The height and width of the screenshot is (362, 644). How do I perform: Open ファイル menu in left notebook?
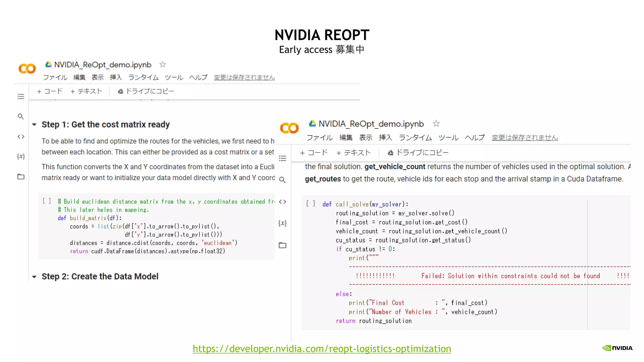pos(55,77)
